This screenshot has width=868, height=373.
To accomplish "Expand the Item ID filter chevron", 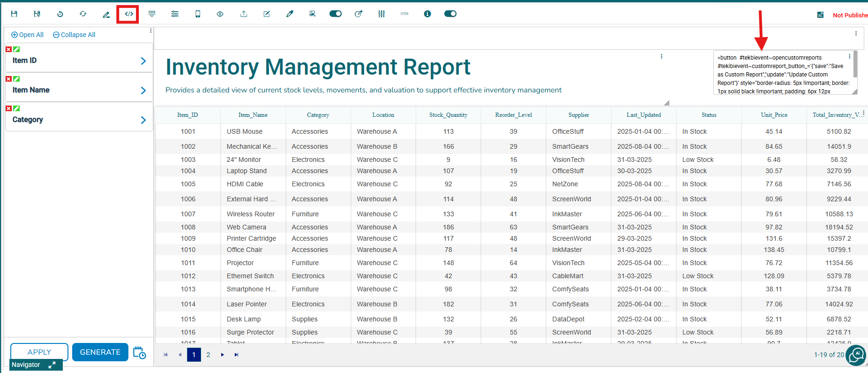I will point(143,61).
